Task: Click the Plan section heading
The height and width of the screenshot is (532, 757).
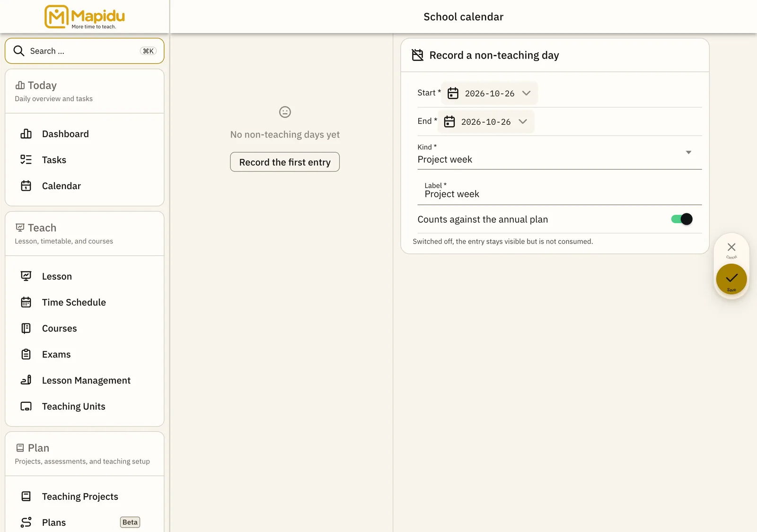Action: 38,448
